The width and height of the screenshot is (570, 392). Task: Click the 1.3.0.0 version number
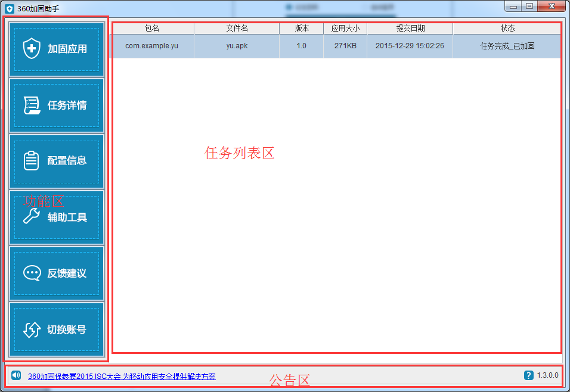(547, 375)
